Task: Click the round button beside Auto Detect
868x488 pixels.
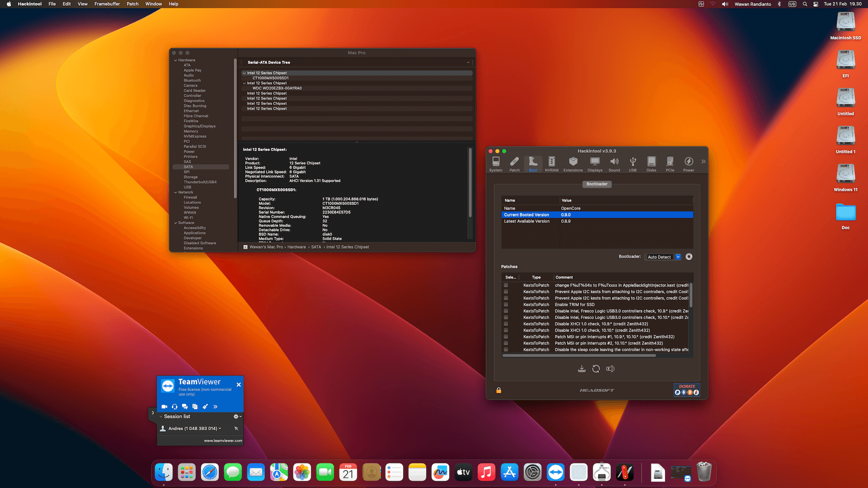Action: pyautogui.click(x=689, y=257)
